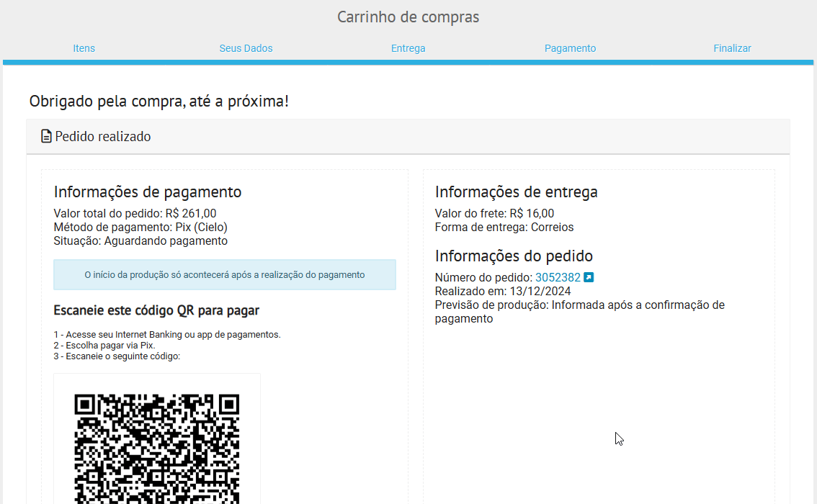Go to the Seus Dados step
This screenshot has height=504, width=817.
click(246, 48)
